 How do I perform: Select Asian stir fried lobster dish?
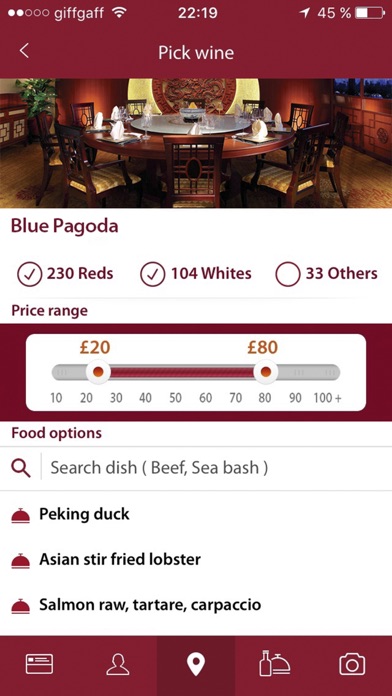point(120,559)
